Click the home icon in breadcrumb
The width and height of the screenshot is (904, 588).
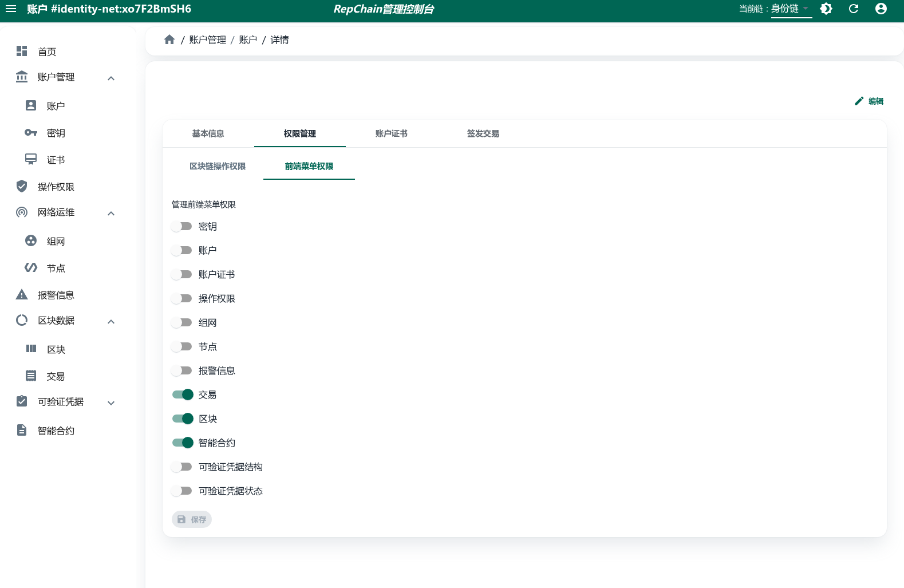point(169,40)
